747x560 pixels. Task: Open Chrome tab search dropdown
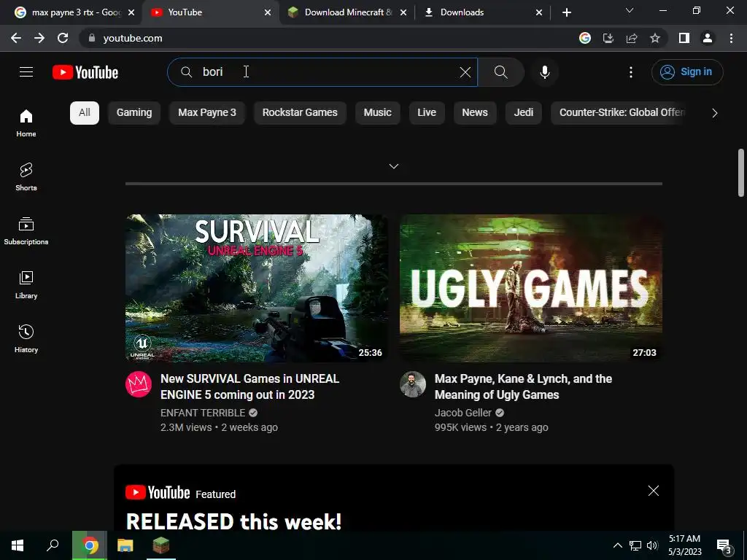[630, 10]
